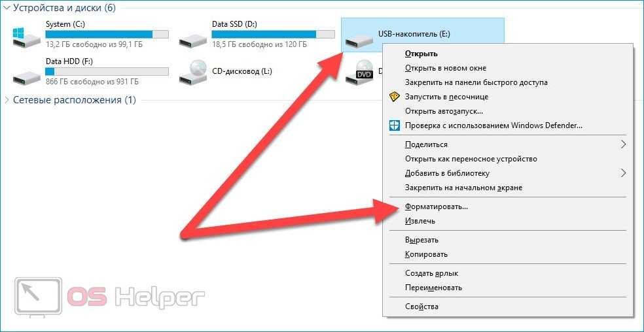Click the Data HDD (F:) free space text

pyautogui.click(x=92, y=82)
